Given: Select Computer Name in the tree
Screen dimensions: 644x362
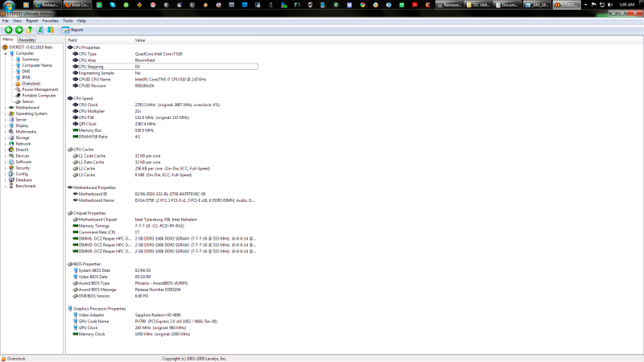Looking at the screenshot, I should 37,65.
